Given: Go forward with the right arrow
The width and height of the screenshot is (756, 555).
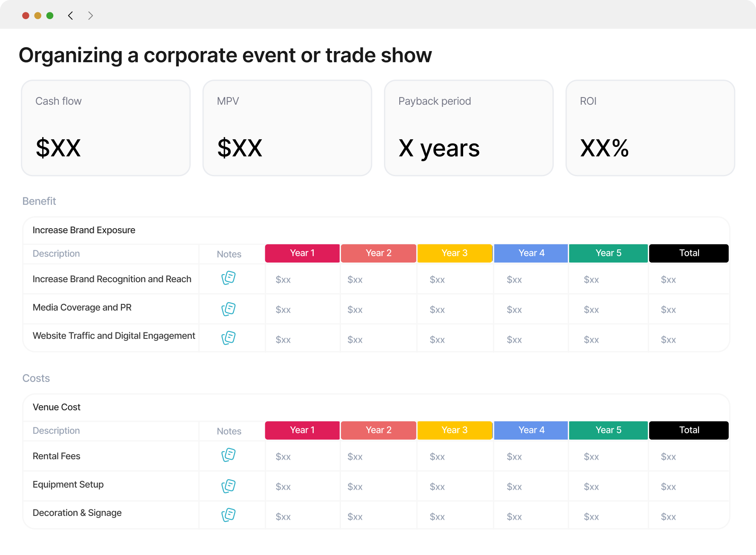Looking at the screenshot, I should 90,16.
